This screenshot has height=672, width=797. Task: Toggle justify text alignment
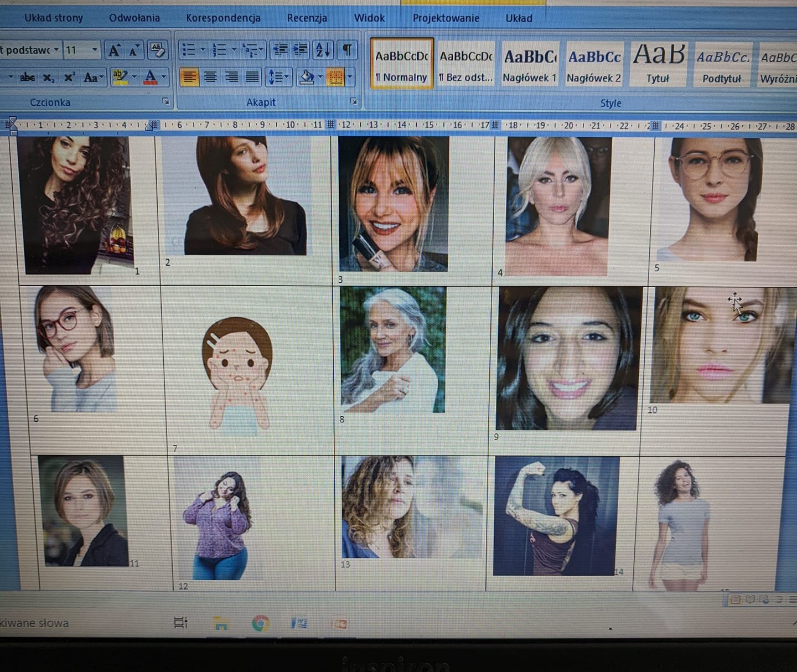(252, 77)
